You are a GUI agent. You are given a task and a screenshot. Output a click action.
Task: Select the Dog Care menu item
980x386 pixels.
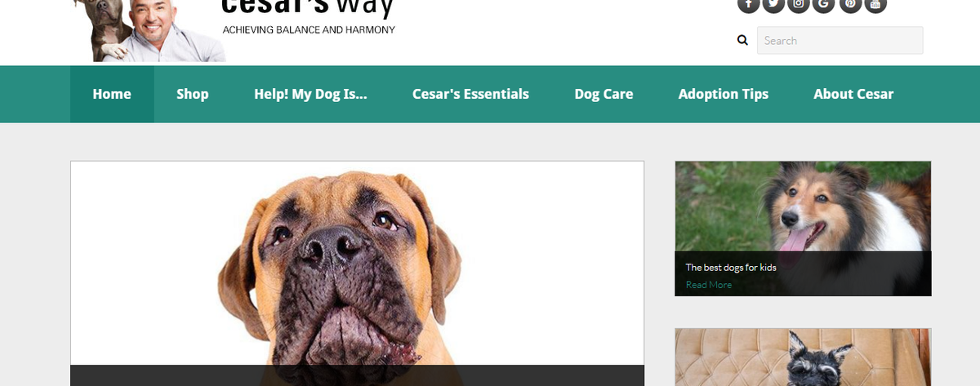point(604,94)
